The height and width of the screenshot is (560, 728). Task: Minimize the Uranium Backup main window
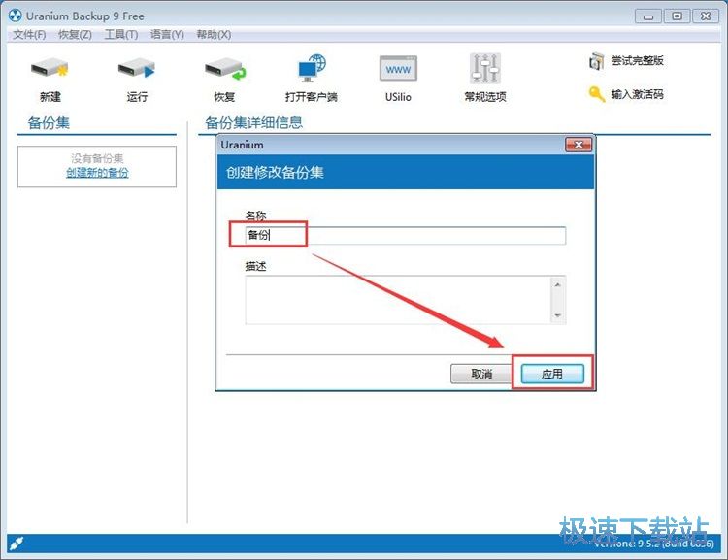648,16
